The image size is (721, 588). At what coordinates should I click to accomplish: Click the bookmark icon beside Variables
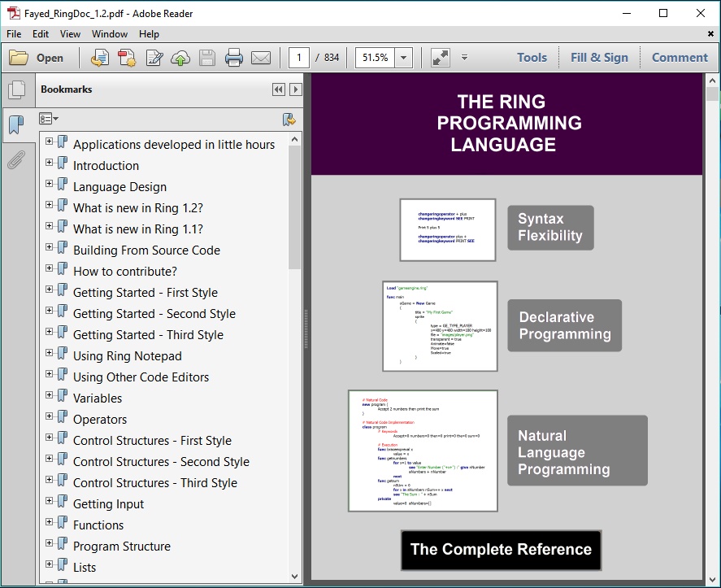[62, 395]
